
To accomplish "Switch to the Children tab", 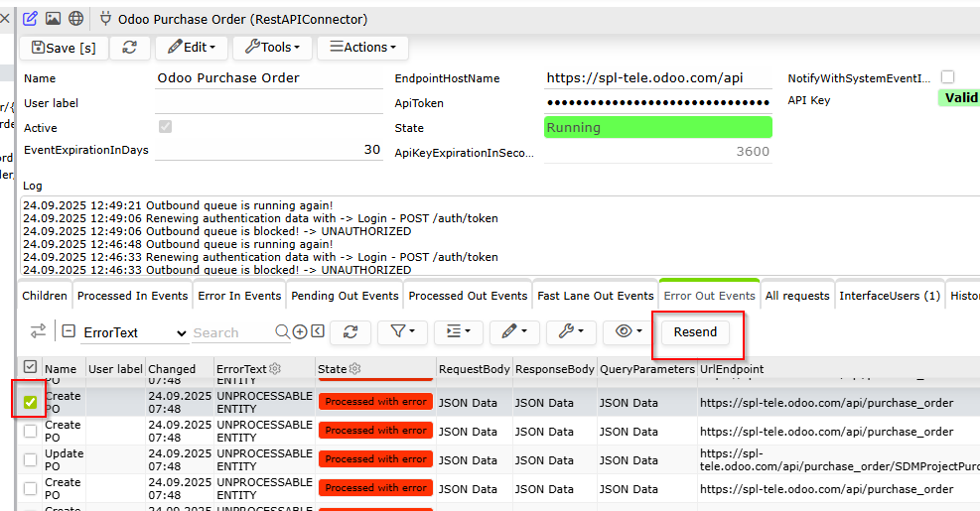I will click(x=45, y=296).
